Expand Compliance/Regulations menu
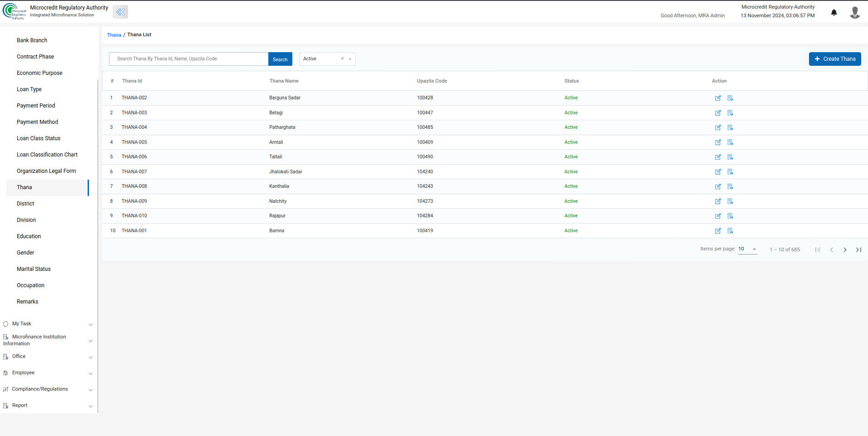 tap(47, 389)
